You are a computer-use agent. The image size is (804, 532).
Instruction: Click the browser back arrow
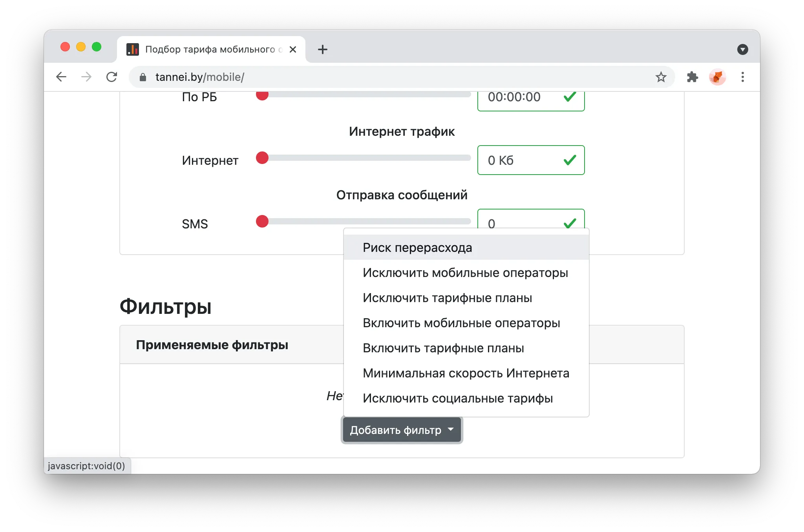coord(61,77)
